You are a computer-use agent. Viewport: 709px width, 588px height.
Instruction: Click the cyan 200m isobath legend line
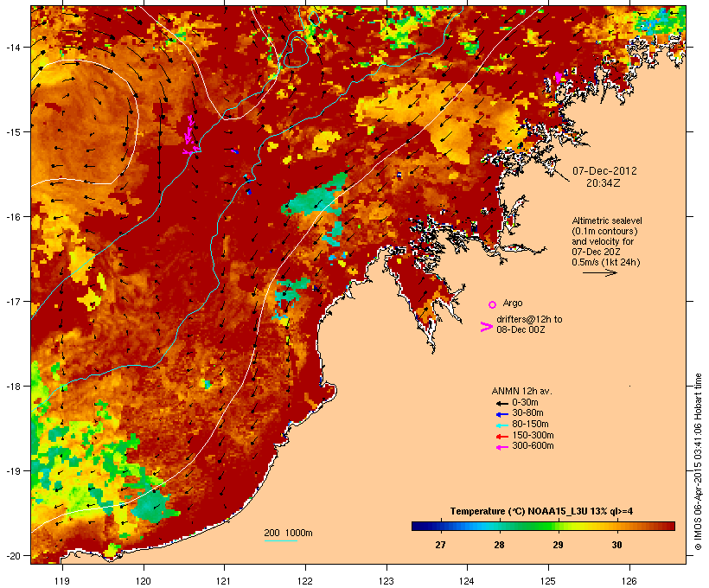[x=280, y=540]
